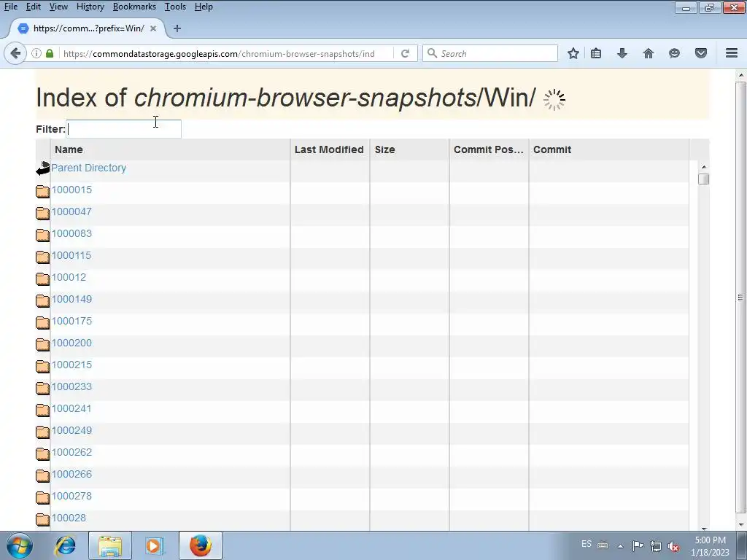Click the green secure padlock icon
The height and width of the screenshot is (560, 747).
click(50, 53)
